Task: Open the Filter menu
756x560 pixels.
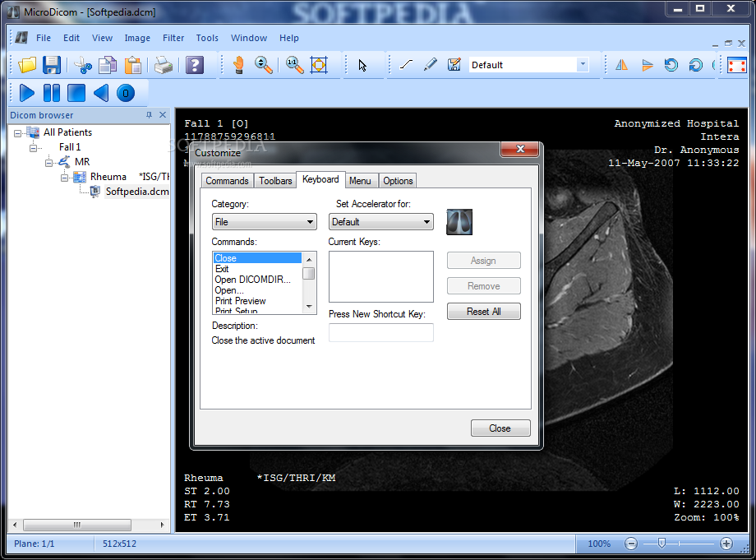Action: point(173,38)
